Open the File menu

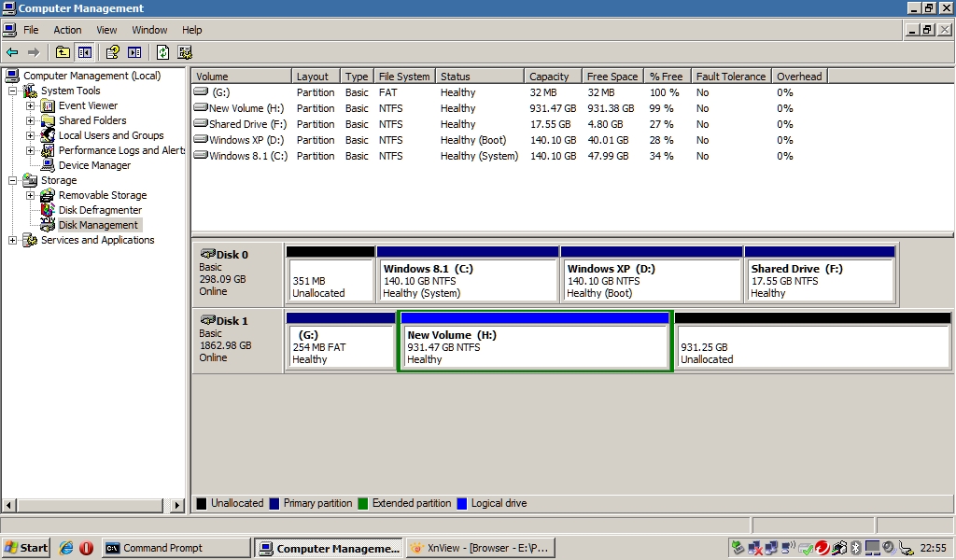(31, 30)
